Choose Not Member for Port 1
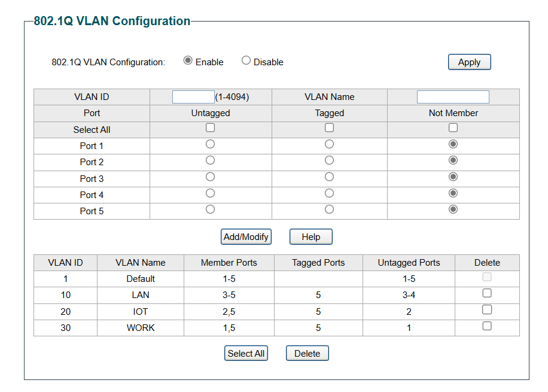The width and height of the screenshot is (548, 392). [x=453, y=144]
